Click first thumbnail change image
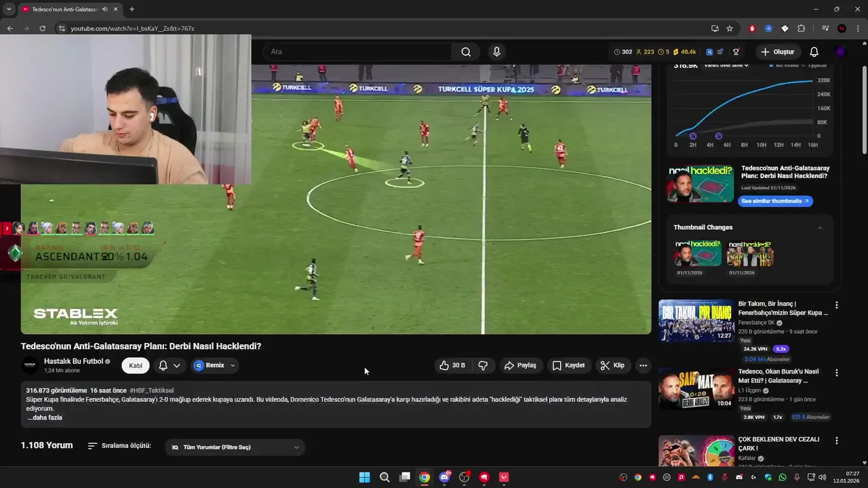The height and width of the screenshot is (488, 868). 698,253
